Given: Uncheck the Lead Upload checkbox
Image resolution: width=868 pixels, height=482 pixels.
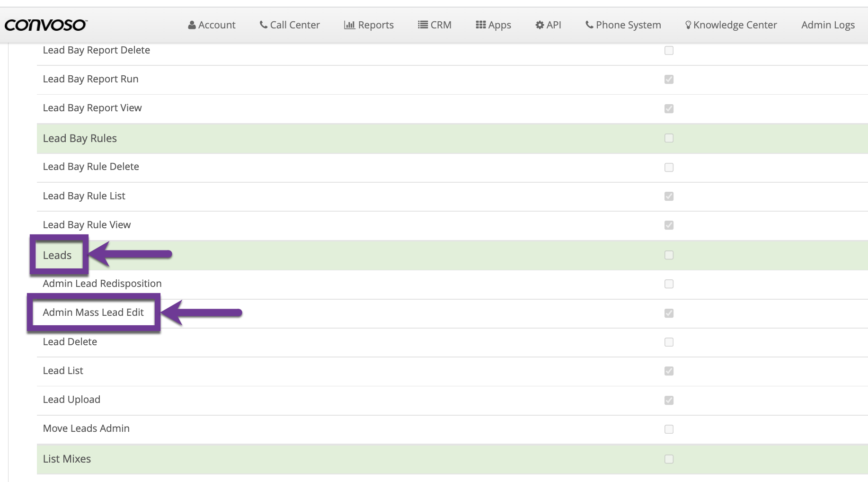Looking at the screenshot, I should [x=669, y=400].
